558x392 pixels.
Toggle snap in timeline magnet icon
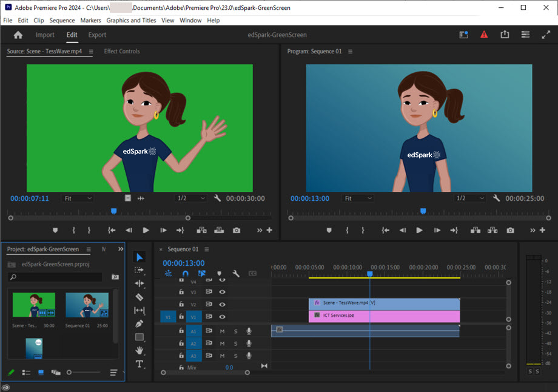[186, 274]
